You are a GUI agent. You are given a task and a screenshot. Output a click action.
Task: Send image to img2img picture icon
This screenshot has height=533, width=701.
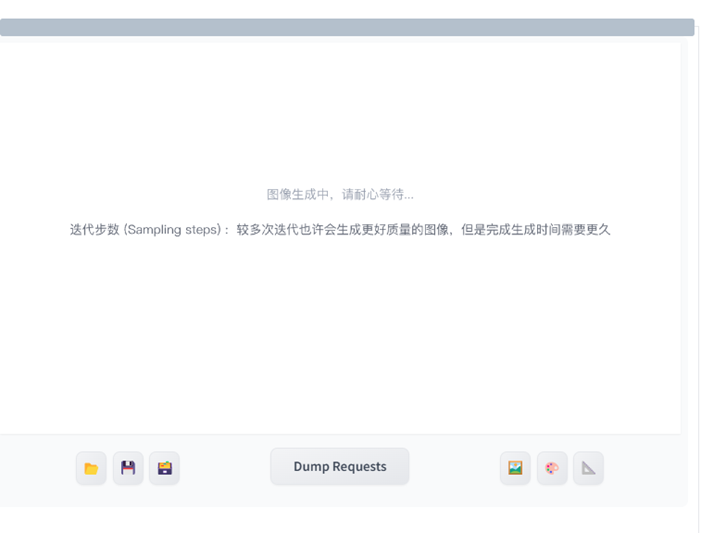pos(515,468)
